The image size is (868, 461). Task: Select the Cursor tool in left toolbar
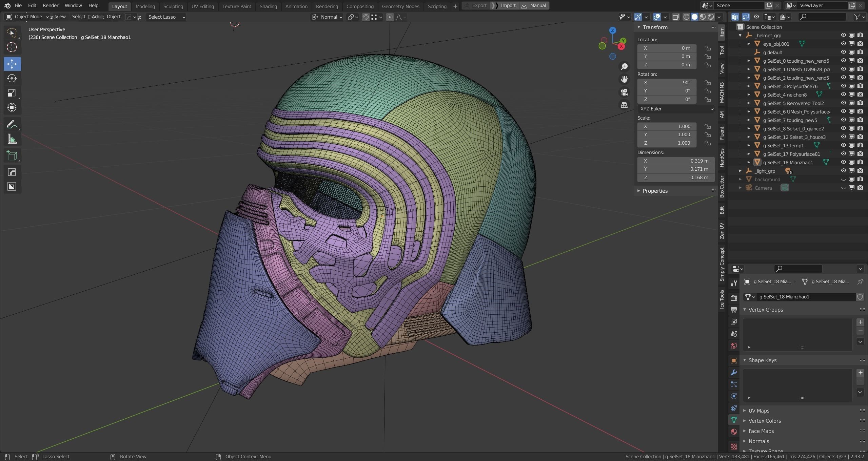coord(12,47)
